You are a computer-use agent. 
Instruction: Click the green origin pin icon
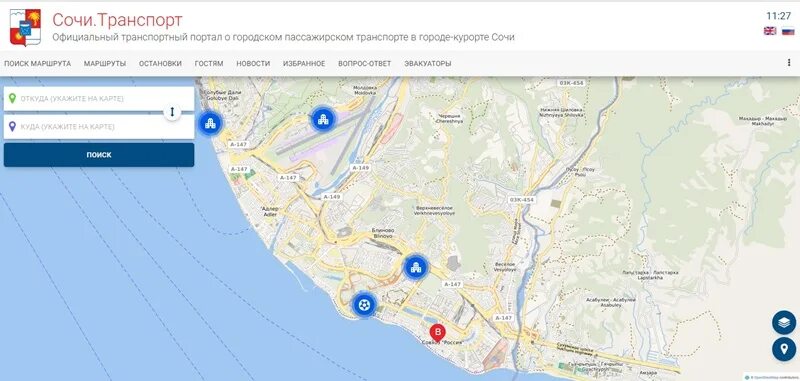pos(12,98)
